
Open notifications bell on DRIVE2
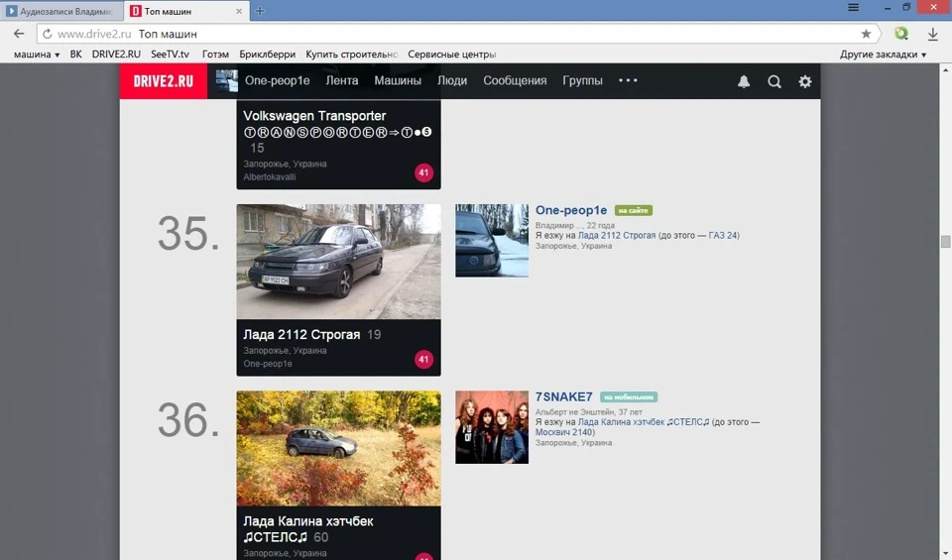(x=744, y=81)
